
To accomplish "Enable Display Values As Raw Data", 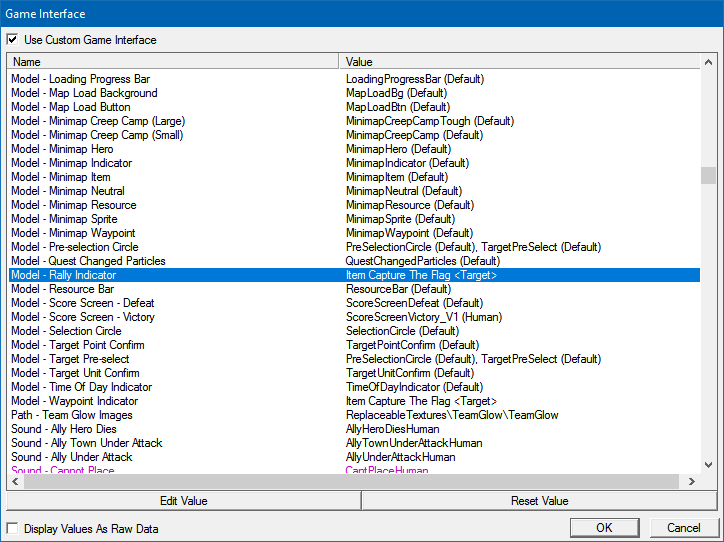I will pos(12,529).
